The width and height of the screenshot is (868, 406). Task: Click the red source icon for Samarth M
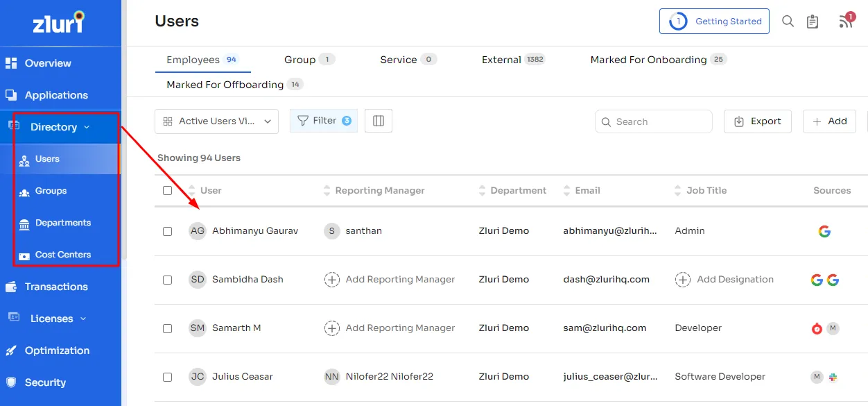pyautogui.click(x=817, y=328)
